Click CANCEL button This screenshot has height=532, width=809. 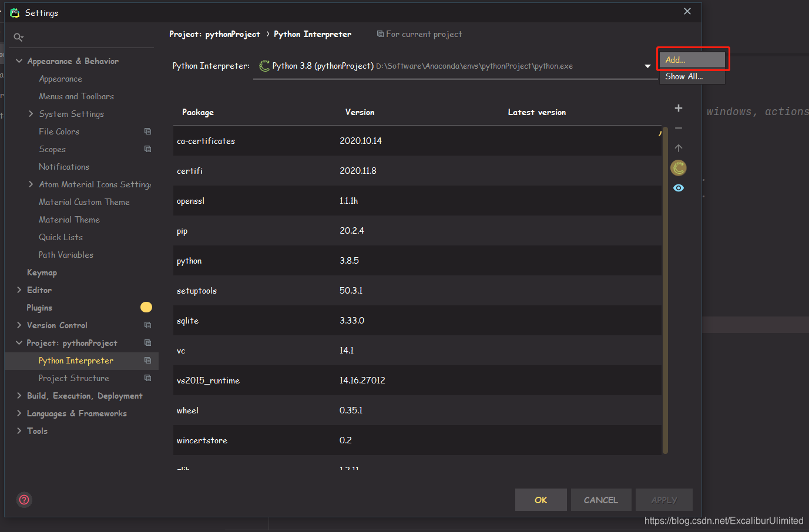click(601, 500)
